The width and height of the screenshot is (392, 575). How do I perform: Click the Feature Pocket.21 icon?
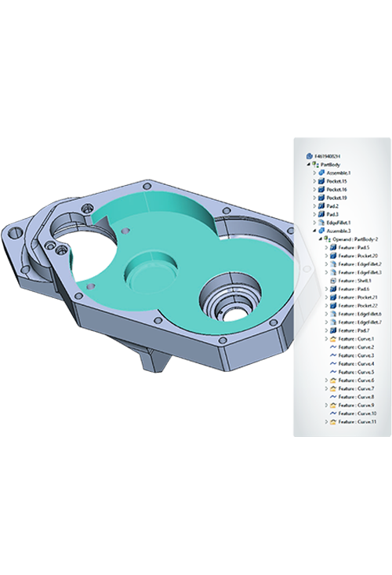tap(333, 297)
